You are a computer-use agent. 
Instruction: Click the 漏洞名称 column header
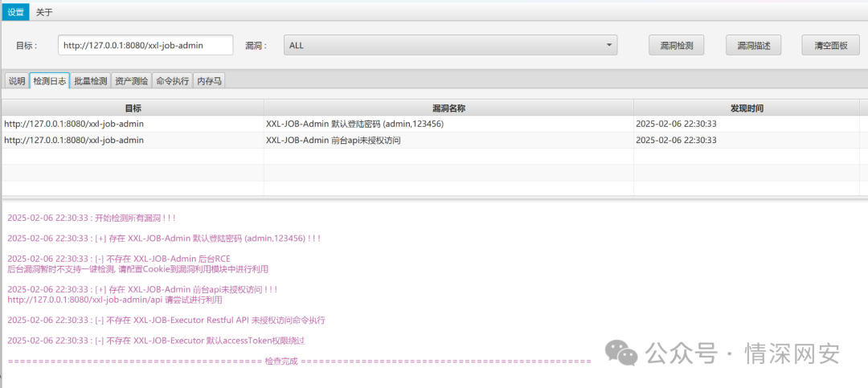(x=448, y=108)
